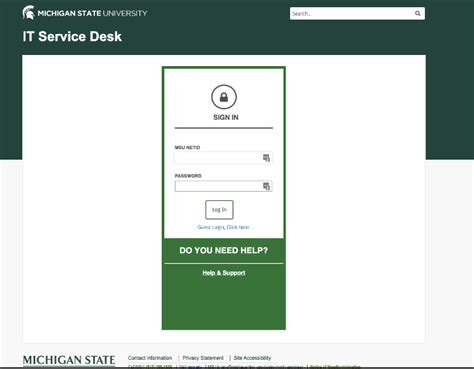Click the autofill icon in the Password field
474x369 pixels.
coord(266,186)
